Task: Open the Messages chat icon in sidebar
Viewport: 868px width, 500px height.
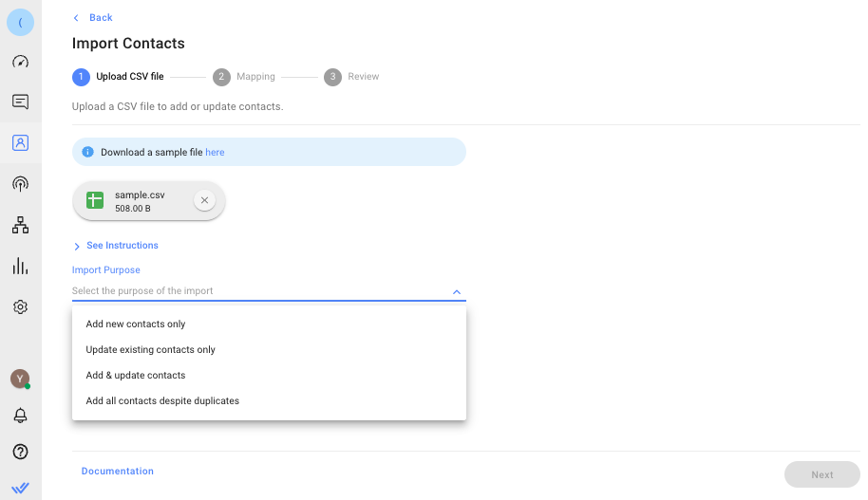Action: point(20,102)
